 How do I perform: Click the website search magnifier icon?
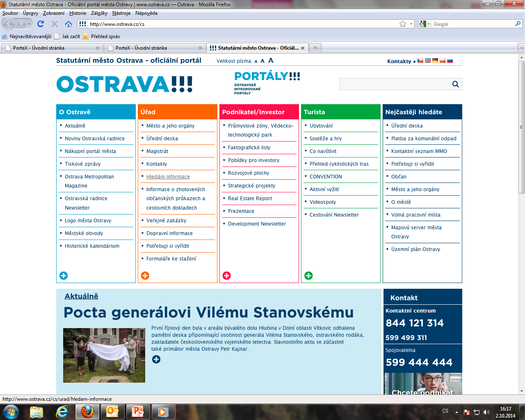tap(455, 84)
